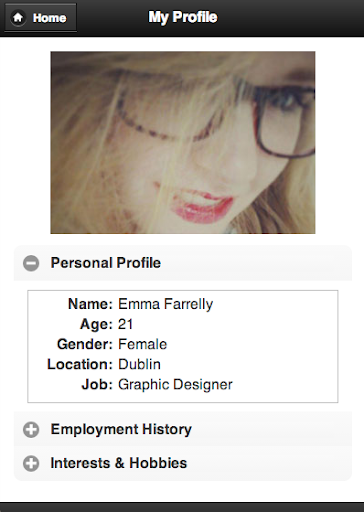Click the Location: field label
This screenshot has width=364, height=512.
pos(80,364)
